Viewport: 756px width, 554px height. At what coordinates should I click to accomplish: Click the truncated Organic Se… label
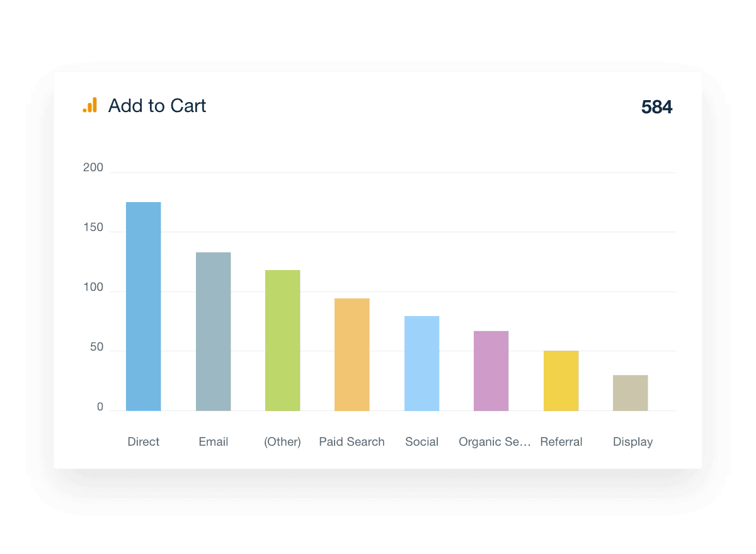(495, 442)
